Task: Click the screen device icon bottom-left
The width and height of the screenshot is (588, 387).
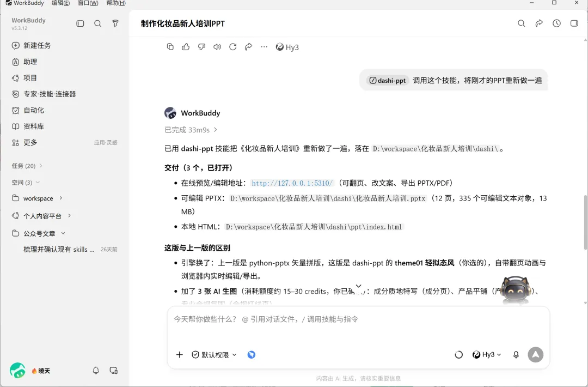Action: tap(114, 371)
